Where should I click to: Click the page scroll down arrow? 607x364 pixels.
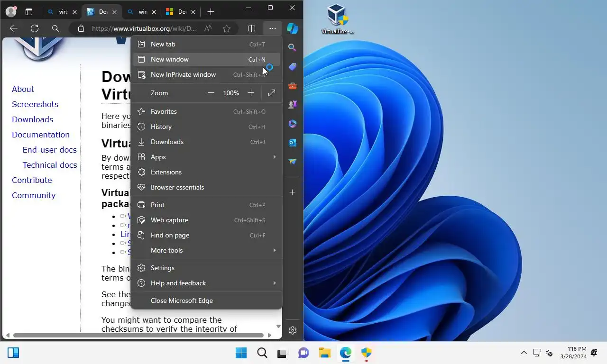click(x=278, y=327)
